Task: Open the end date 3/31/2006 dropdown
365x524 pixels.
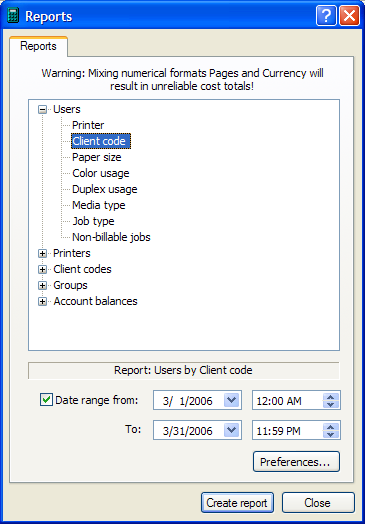Action: click(x=232, y=430)
